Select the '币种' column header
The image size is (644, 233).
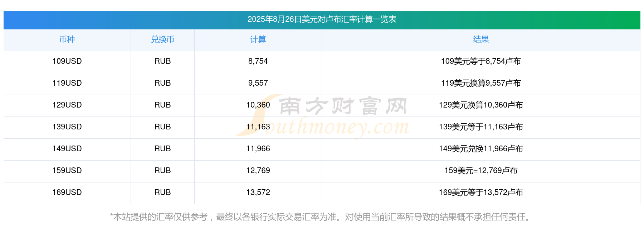click(67, 39)
